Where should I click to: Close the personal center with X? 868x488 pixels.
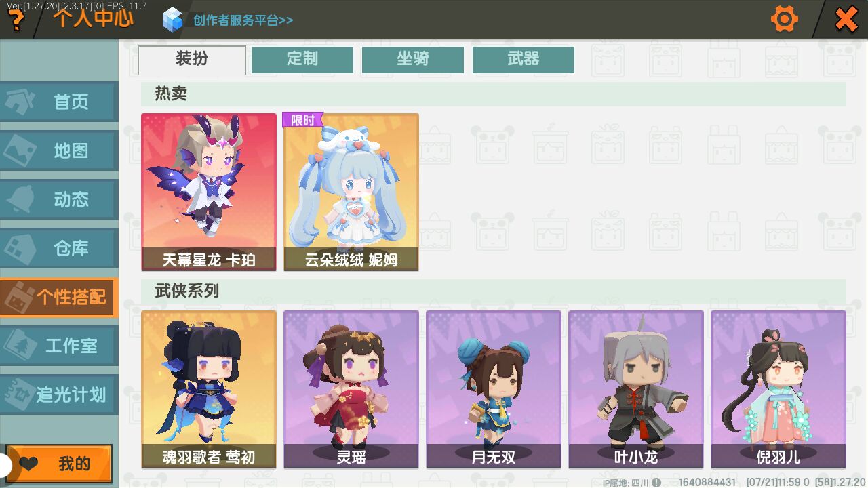[x=846, y=19]
